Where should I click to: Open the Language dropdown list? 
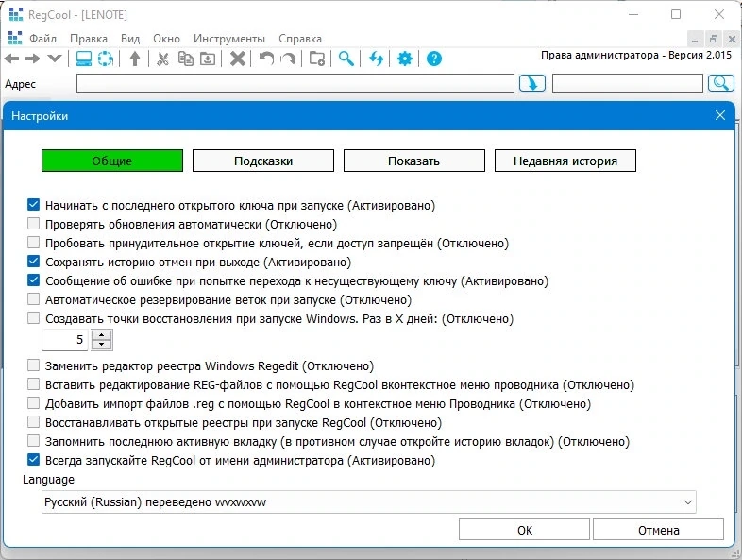point(368,501)
